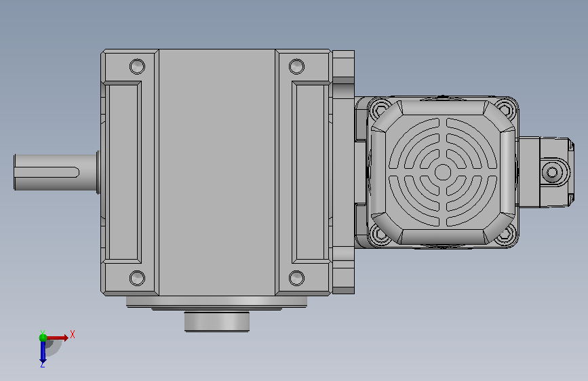
Task: Pick the bottom-right mounting hole on the gearbox
Action: pos(296,278)
